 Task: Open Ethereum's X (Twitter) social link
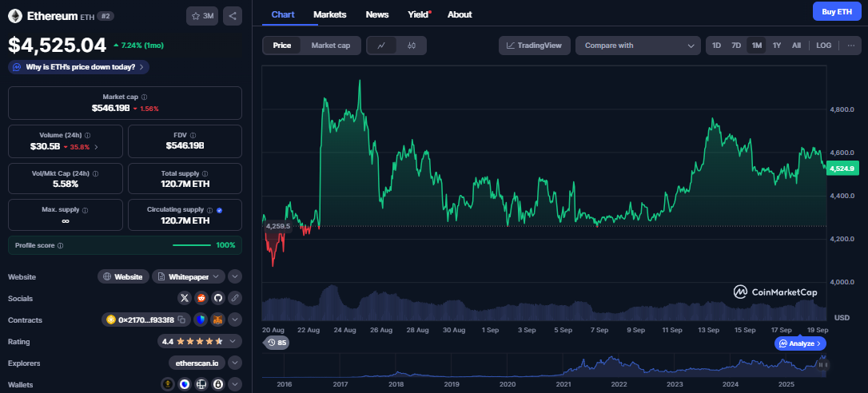pyautogui.click(x=185, y=299)
